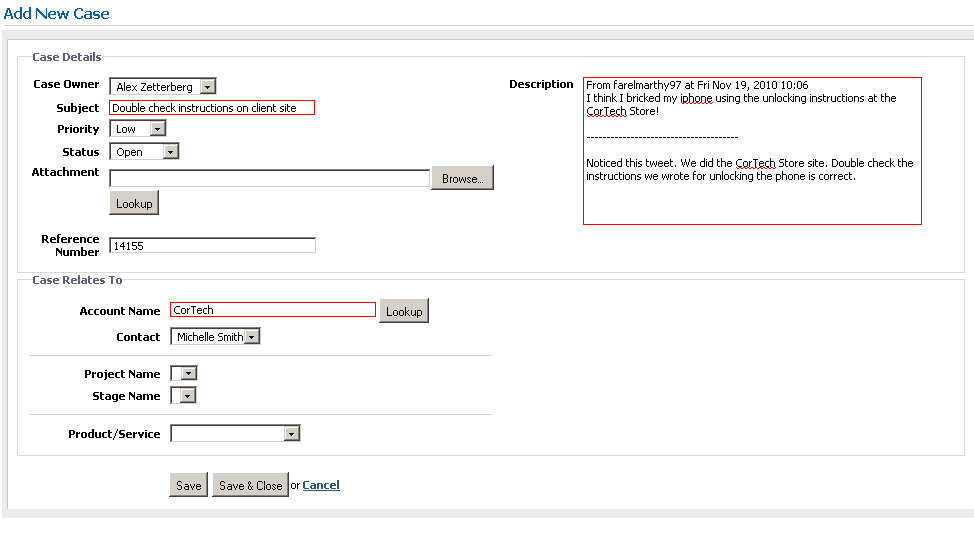Expand the Stage Name dropdown

[x=183, y=396]
